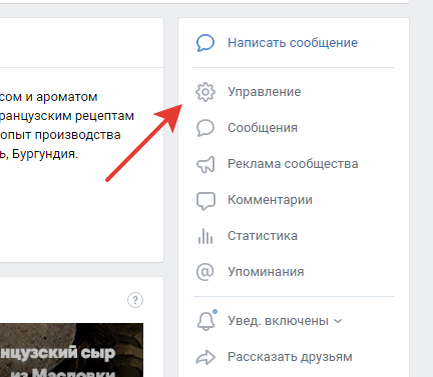Click the chat bubble icon beside Сообщения

[x=205, y=128]
